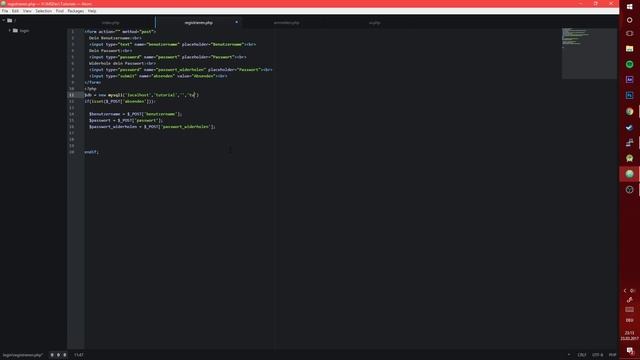Show hidden system tray icons
The image size is (640, 360).
pos(625,291)
